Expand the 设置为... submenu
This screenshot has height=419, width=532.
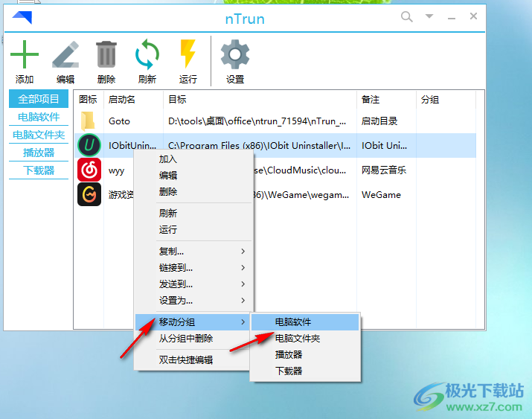[x=193, y=300]
